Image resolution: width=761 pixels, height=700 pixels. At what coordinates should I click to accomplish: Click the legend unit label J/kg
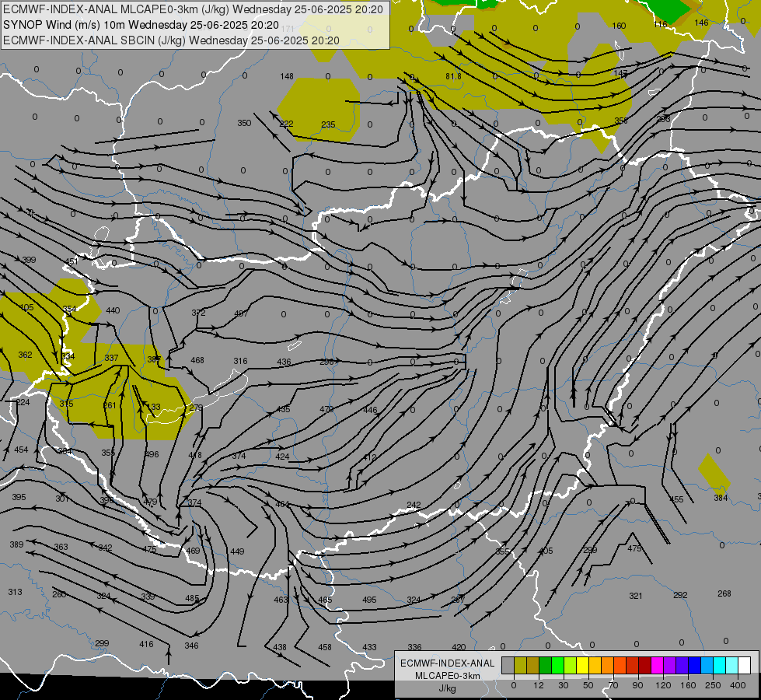tap(448, 688)
